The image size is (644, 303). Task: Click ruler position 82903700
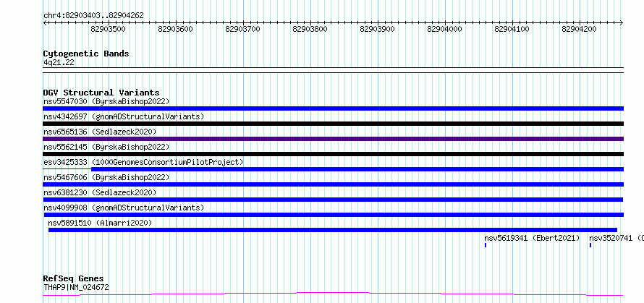pyautogui.click(x=242, y=29)
